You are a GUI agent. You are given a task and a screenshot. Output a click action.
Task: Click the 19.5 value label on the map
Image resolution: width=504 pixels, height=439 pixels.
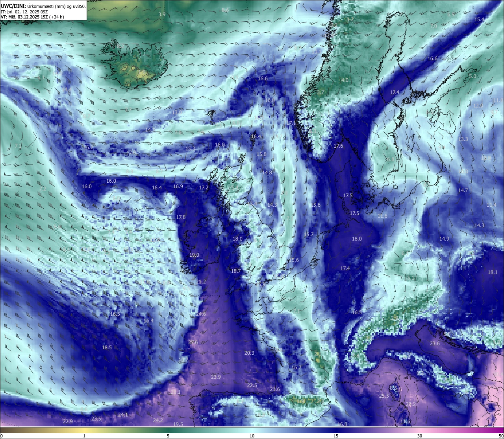[178, 424]
